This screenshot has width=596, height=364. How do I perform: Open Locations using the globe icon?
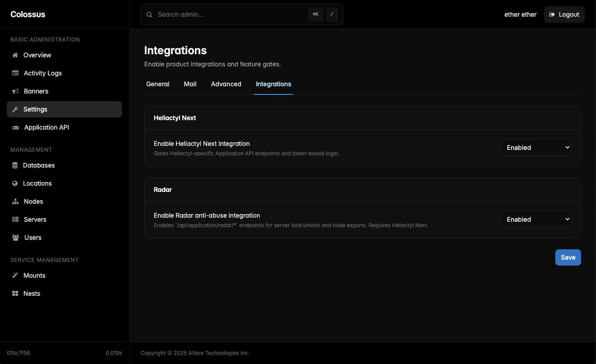tap(15, 183)
